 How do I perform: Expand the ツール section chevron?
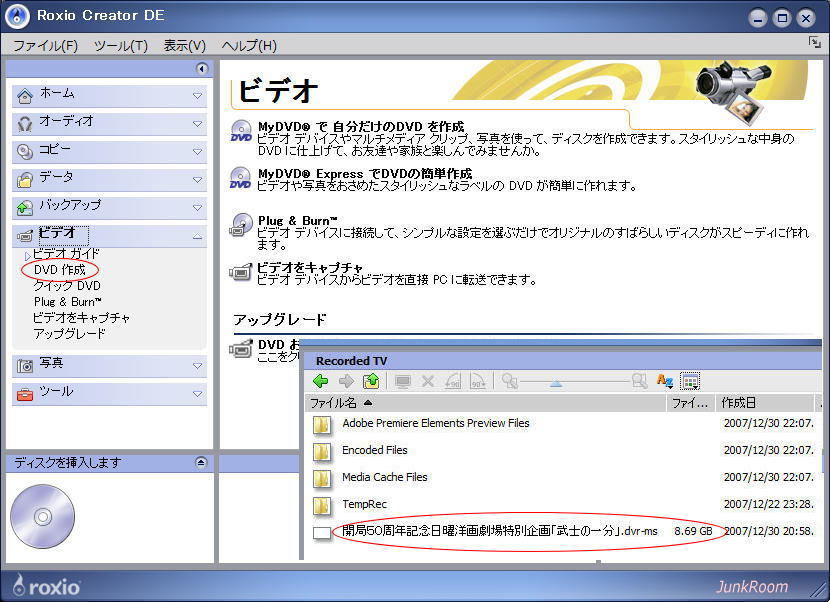pyautogui.click(x=197, y=394)
